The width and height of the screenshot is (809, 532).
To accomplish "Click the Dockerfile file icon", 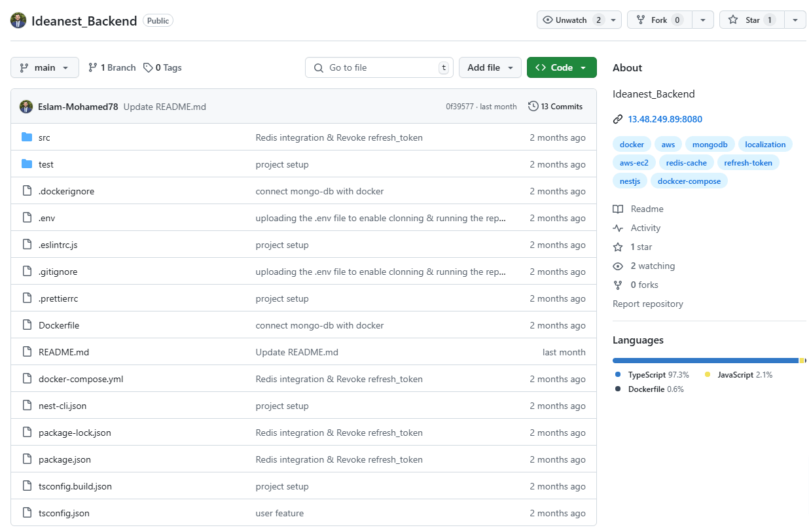I will pyautogui.click(x=27, y=325).
